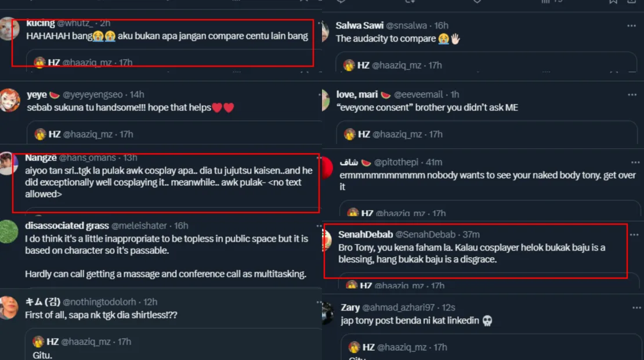
Task: Click the @SenahDebab handle
Action: 426,235
